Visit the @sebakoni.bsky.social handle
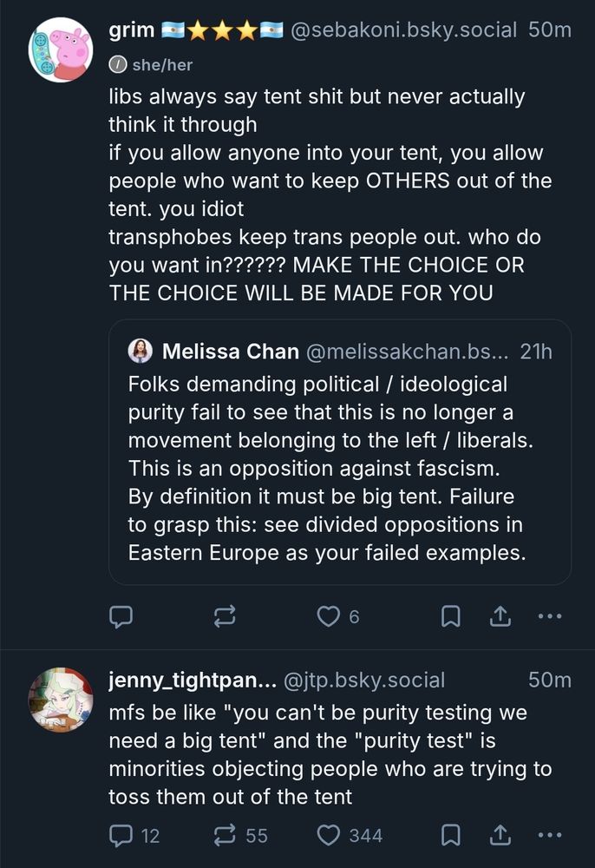The width and height of the screenshot is (595, 868). coord(403,30)
